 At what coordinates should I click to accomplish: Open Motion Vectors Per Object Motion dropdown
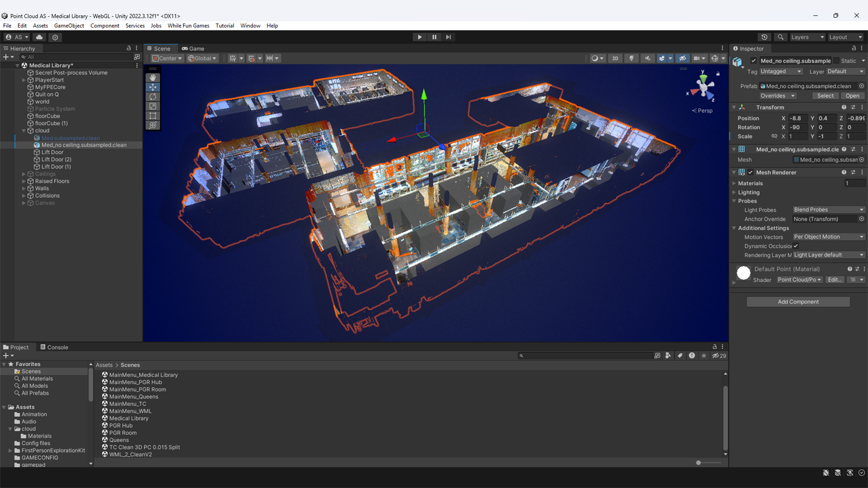pyautogui.click(x=829, y=237)
